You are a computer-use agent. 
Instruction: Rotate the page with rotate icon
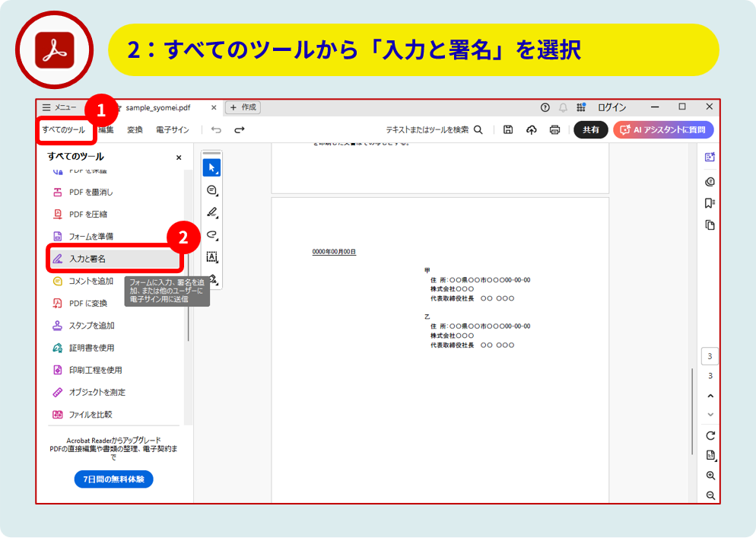pyautogui.click(x=710, y=435)
